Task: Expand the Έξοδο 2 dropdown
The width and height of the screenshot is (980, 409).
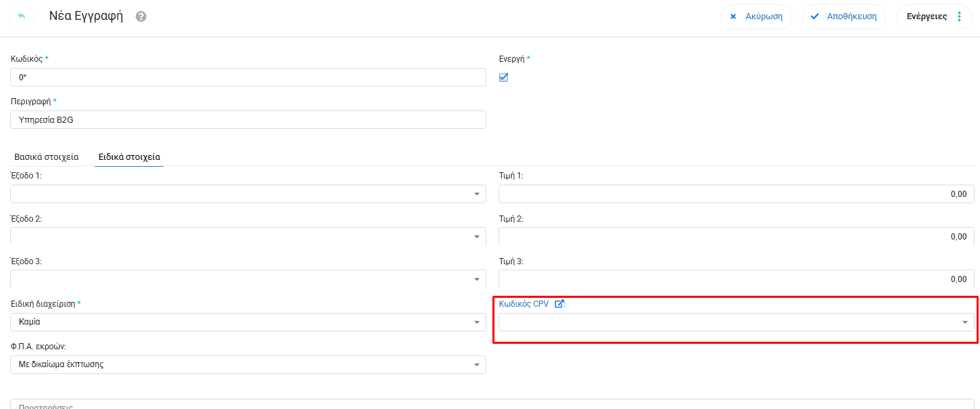Action: click(x=477, y=237)
